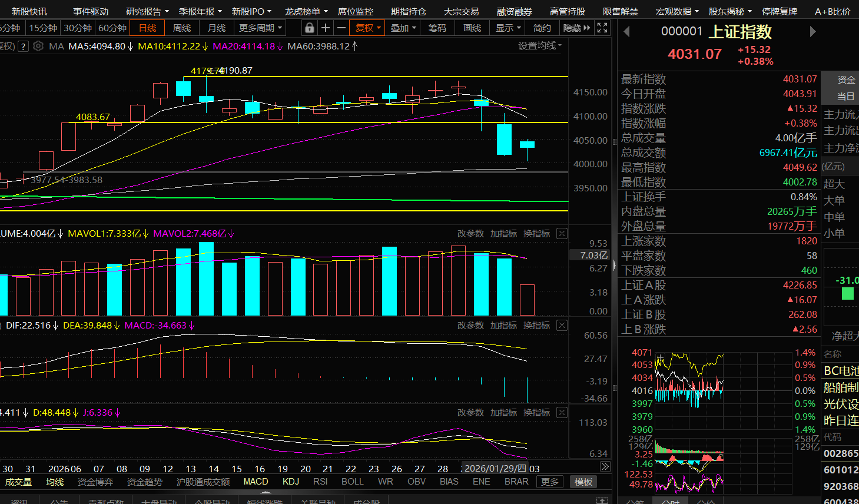Close the volume indicator pane
This screenshot has width=859, height=504.
point(562,234)
